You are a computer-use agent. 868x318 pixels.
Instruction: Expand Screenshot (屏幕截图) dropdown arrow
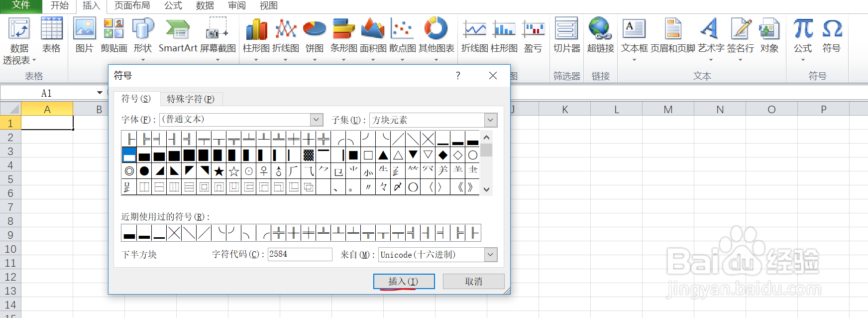[217, 60]
